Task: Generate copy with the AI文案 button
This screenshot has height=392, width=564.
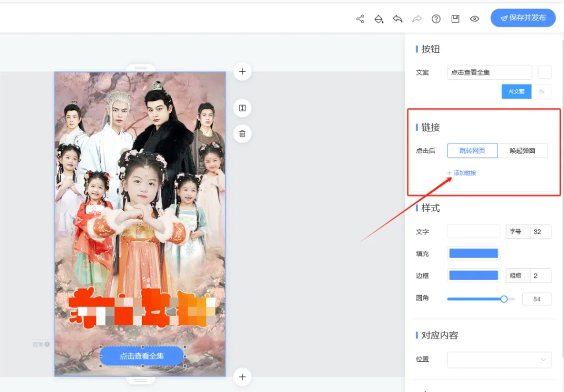Action: tap(517, 92)
